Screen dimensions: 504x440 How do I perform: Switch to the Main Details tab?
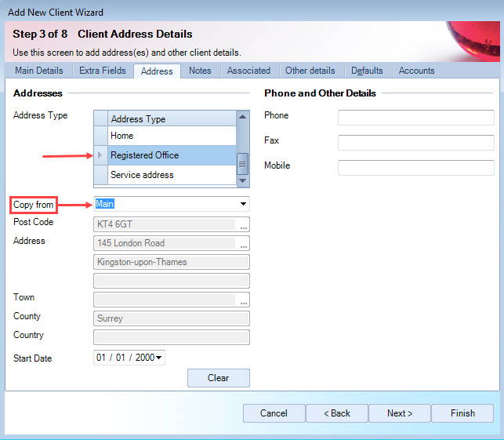coord(39,71)
